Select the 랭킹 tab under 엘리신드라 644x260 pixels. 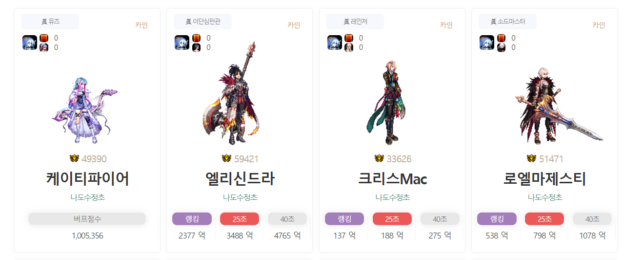point(192,218)
